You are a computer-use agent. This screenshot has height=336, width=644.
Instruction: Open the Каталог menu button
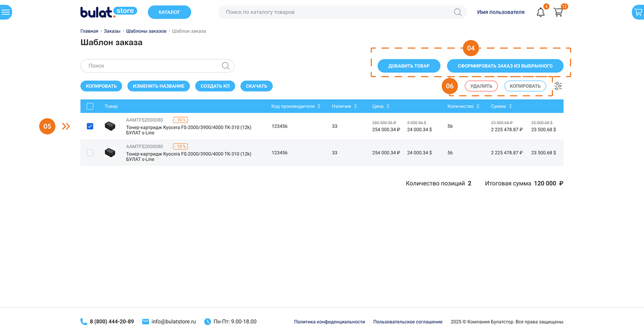169,12
